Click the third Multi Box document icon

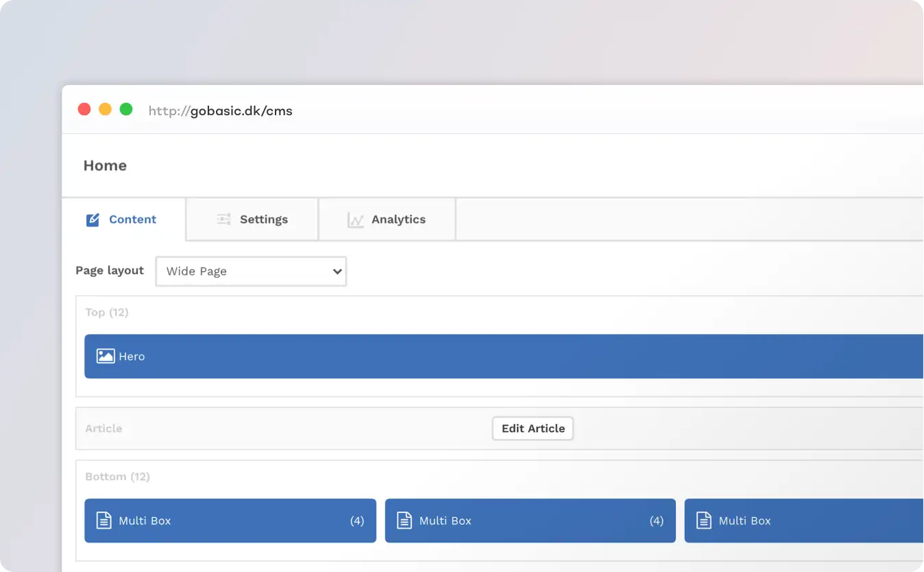[703, 521]
